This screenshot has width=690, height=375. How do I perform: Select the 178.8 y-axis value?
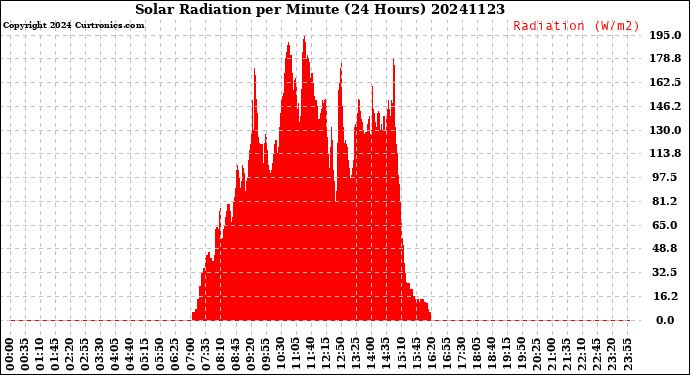(x=665, y=59)
